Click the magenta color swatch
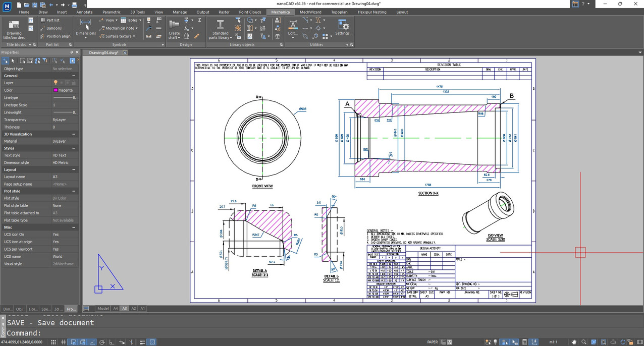The height and width of the screenshot is (346, 644). 56,90
